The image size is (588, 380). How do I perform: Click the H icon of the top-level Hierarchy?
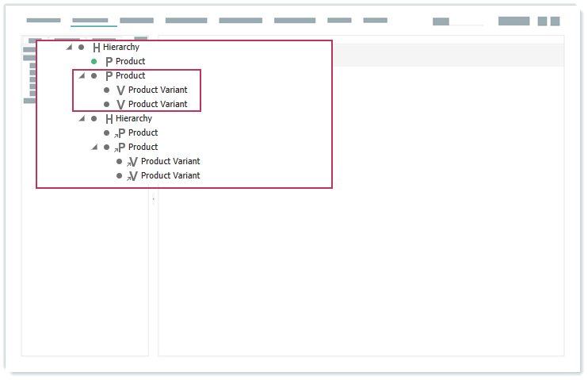click(96, 48)
